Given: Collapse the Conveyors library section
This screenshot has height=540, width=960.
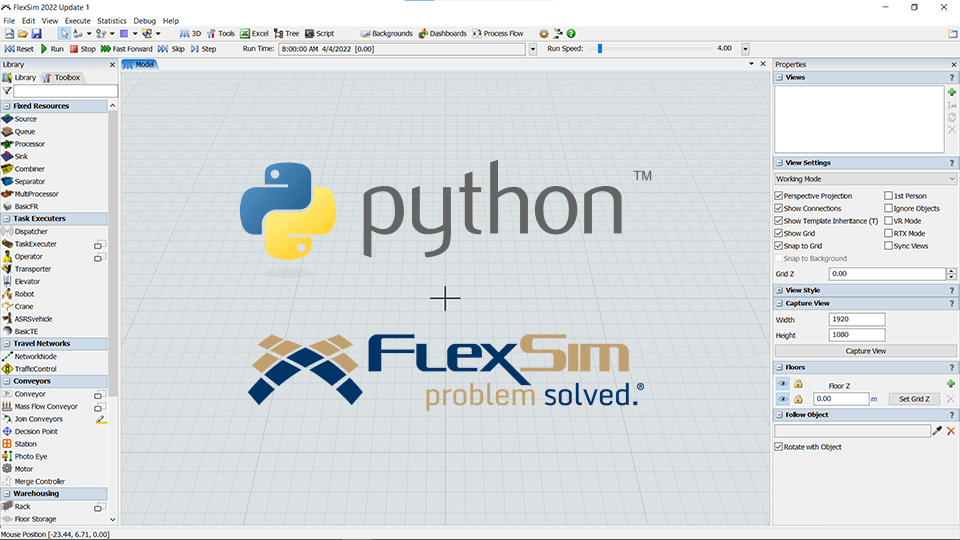Looking at the screenshot, I should coord(7,381).
